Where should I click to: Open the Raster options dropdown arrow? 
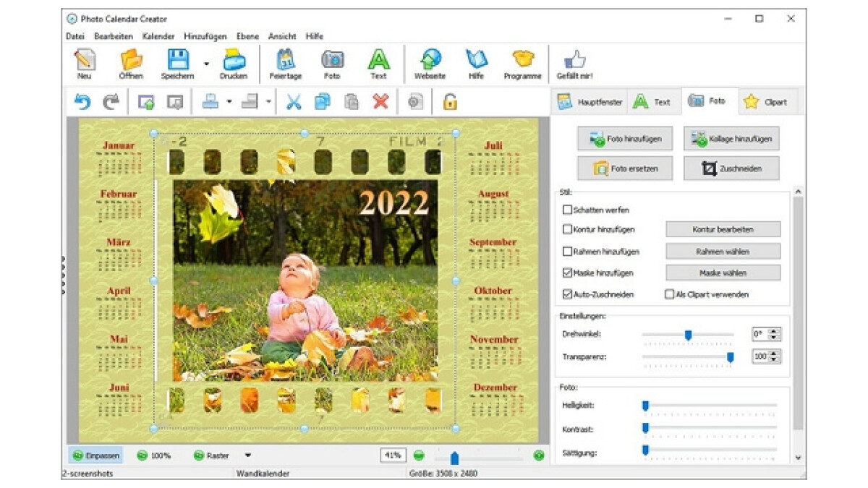(248, 455)
